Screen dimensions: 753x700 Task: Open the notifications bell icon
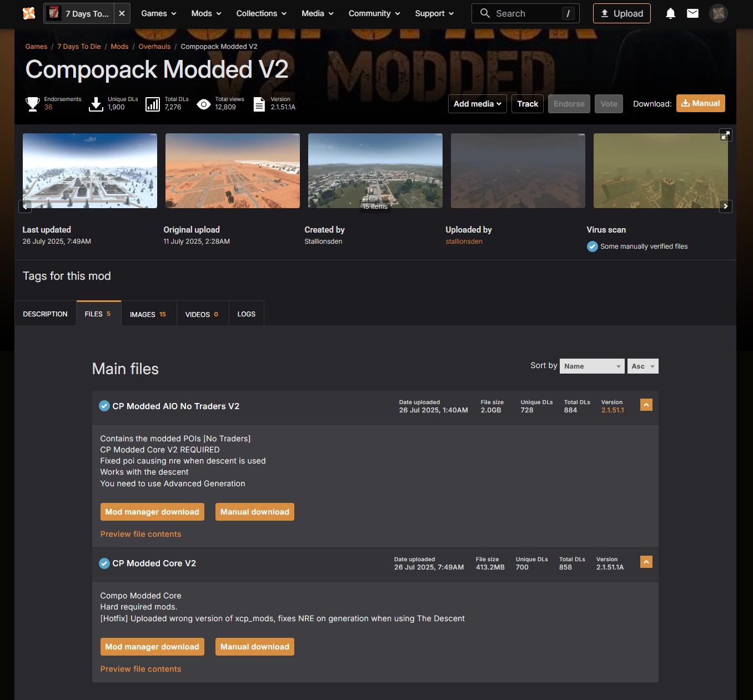coord(670,13)
